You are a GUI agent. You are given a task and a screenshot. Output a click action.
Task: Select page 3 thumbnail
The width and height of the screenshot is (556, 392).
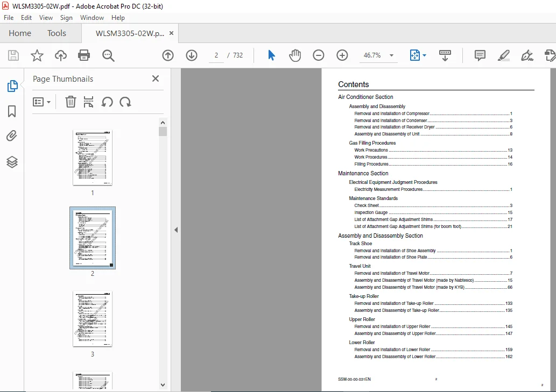93,319
